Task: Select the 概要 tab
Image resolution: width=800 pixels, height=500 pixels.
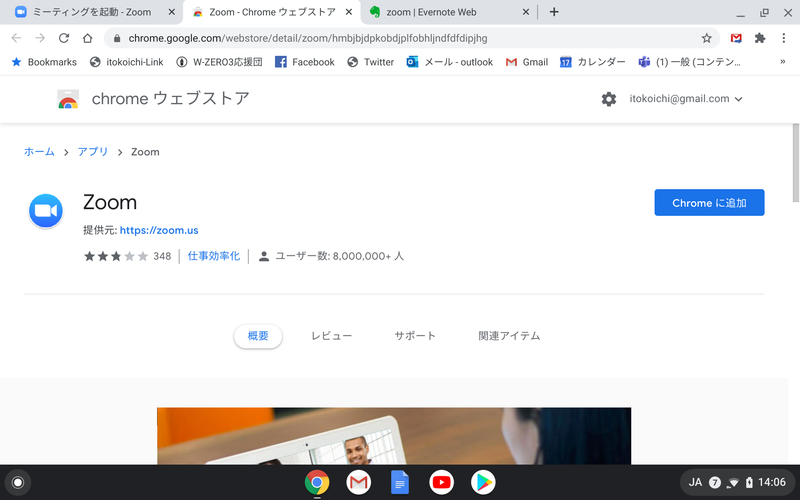Action: pos(258,336)
